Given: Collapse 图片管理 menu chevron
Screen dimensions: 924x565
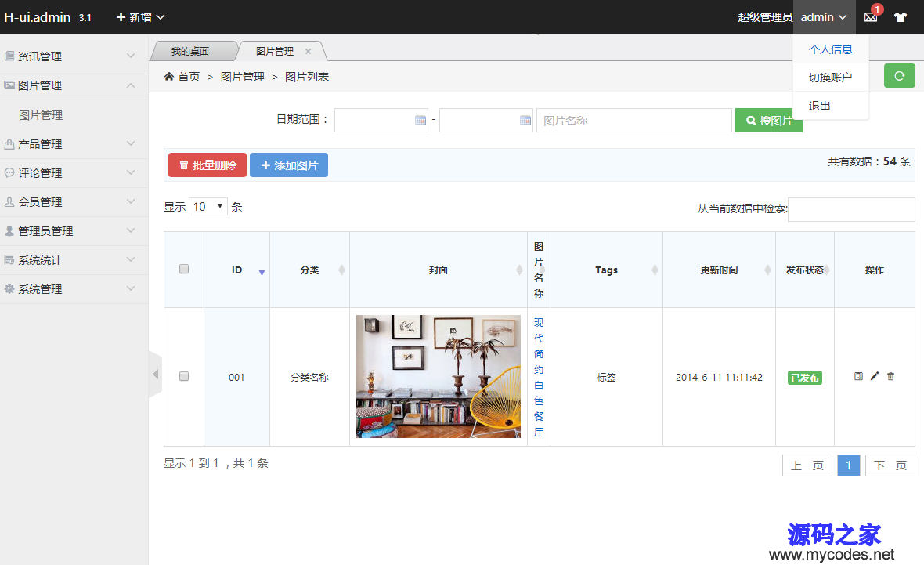Looking at the screenshot, I should tap(131, 85).
